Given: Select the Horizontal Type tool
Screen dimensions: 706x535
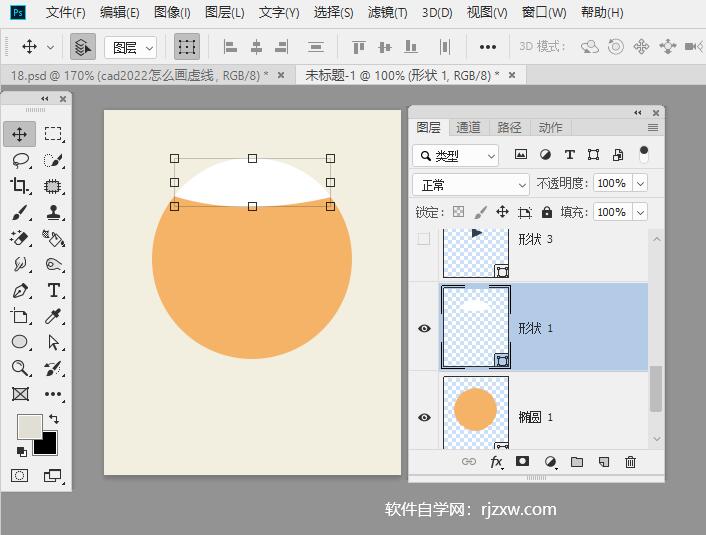Looking at the screenshot, I should [53, 290].
